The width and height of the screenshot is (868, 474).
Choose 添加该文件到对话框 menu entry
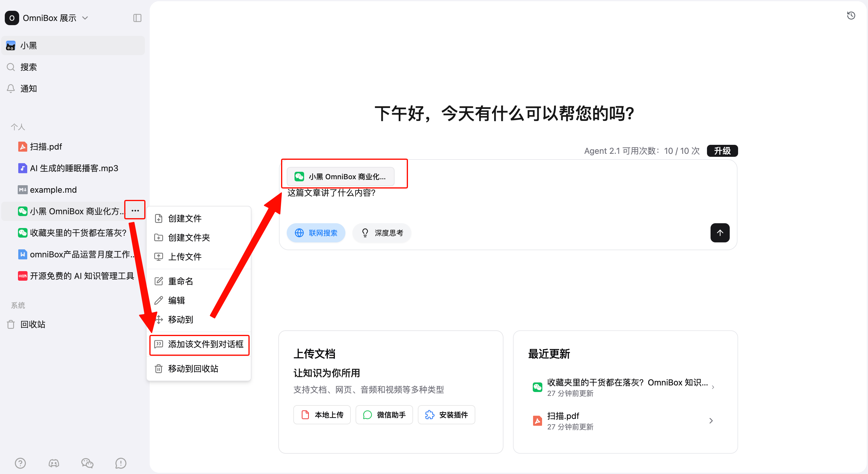pyautogui.click(x=199, y=344)
